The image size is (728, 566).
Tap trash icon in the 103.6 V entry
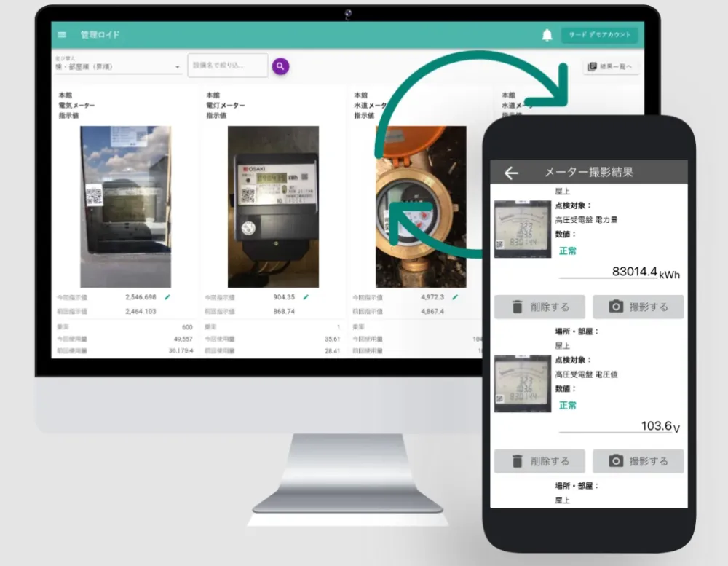click(x=517, y=461)
